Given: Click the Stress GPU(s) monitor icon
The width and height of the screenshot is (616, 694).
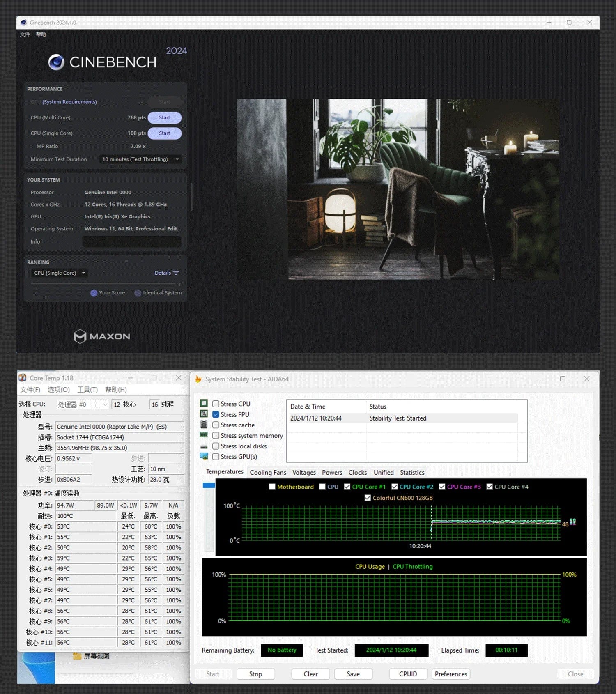Looking at the screenshot, I should point(204,456).
